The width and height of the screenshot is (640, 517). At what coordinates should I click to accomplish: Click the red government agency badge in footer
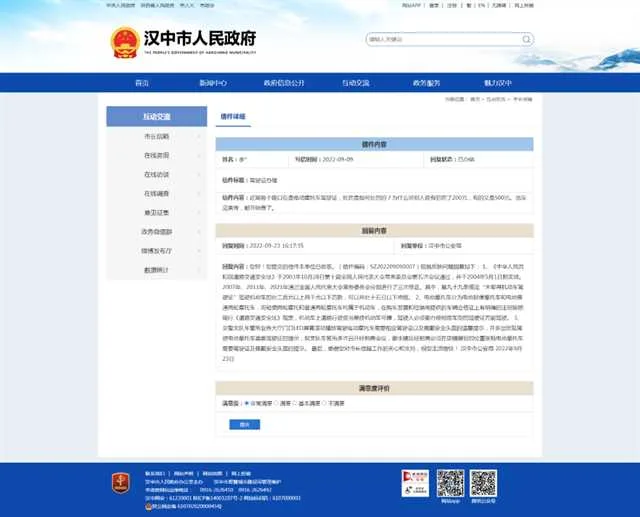point(120,482)
